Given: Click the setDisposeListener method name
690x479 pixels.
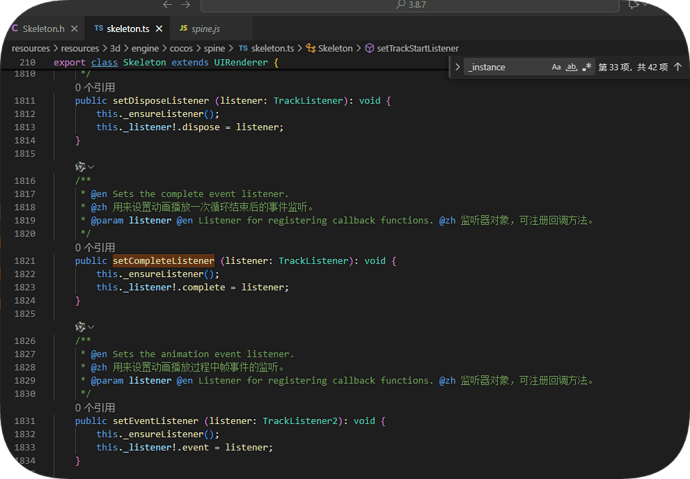Looking at the screenshot, I should click(161, 101).
